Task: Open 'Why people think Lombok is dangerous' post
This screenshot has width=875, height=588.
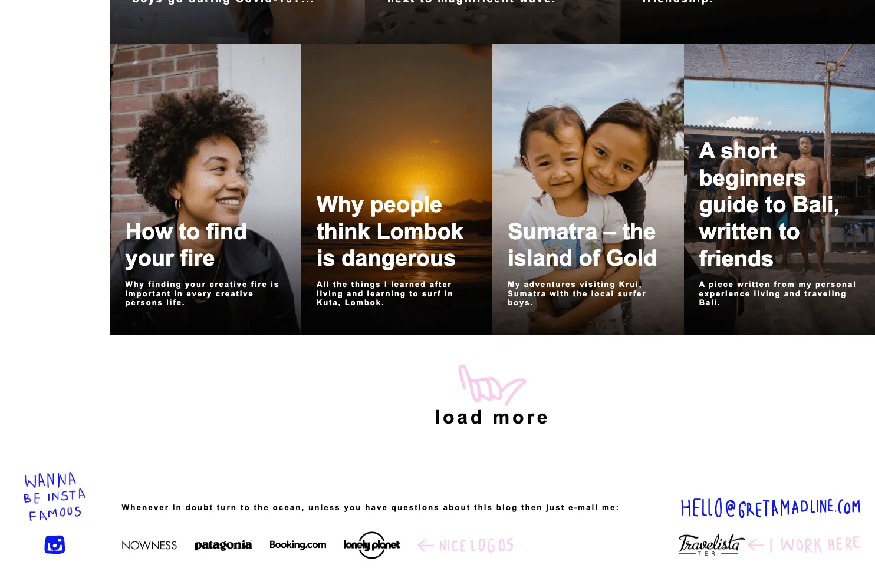Action: click(x=397, y=189)
